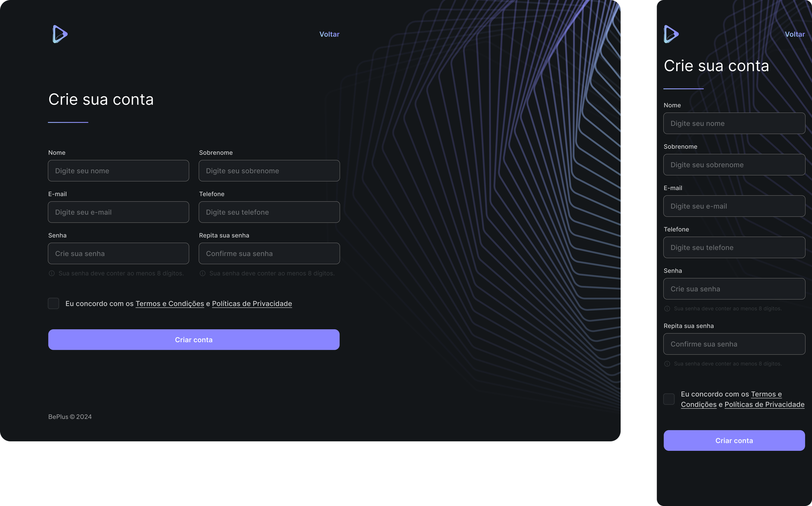The width and height of the screenshot is (812, 506).
Task: Click the mobile 'E-mail' label
Action: (673, 188)
